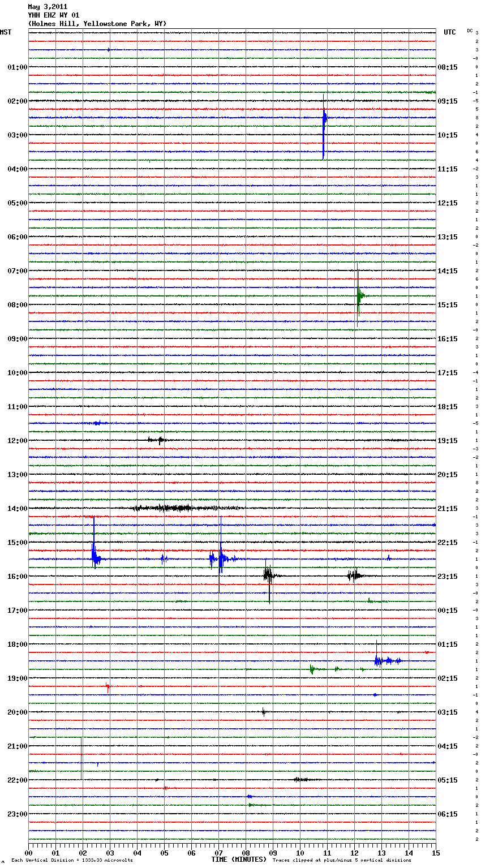Select the 22:00 MST time label
This screenshot has height=868, width=481.
pyautogui.click(x=18, y=780)
